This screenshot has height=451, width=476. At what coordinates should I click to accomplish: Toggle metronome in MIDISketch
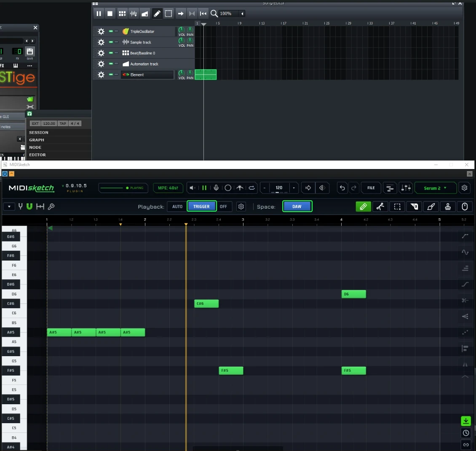point(240,188)
